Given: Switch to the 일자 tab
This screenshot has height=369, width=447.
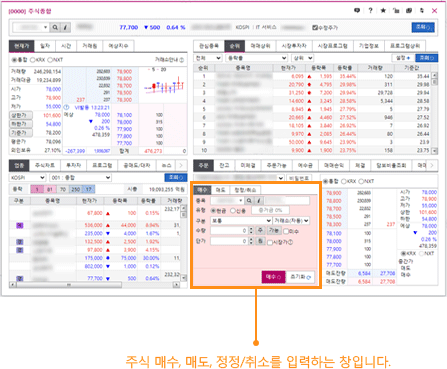Looking at the screenshot, I should click(45, 46).
